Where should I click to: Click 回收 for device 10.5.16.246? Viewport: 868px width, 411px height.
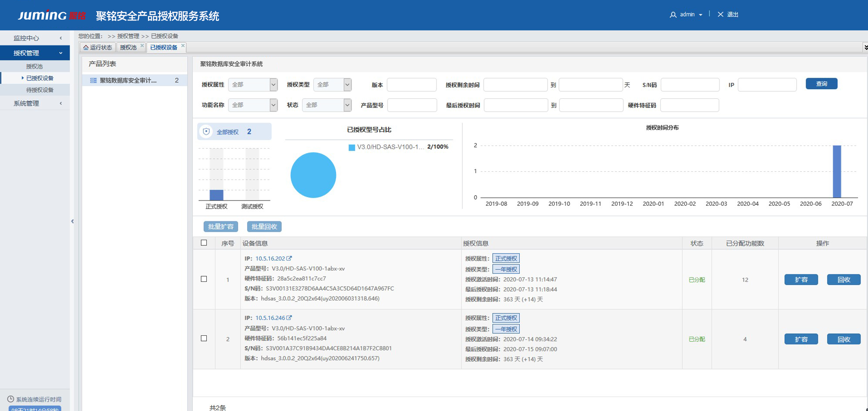pos(844,339)
